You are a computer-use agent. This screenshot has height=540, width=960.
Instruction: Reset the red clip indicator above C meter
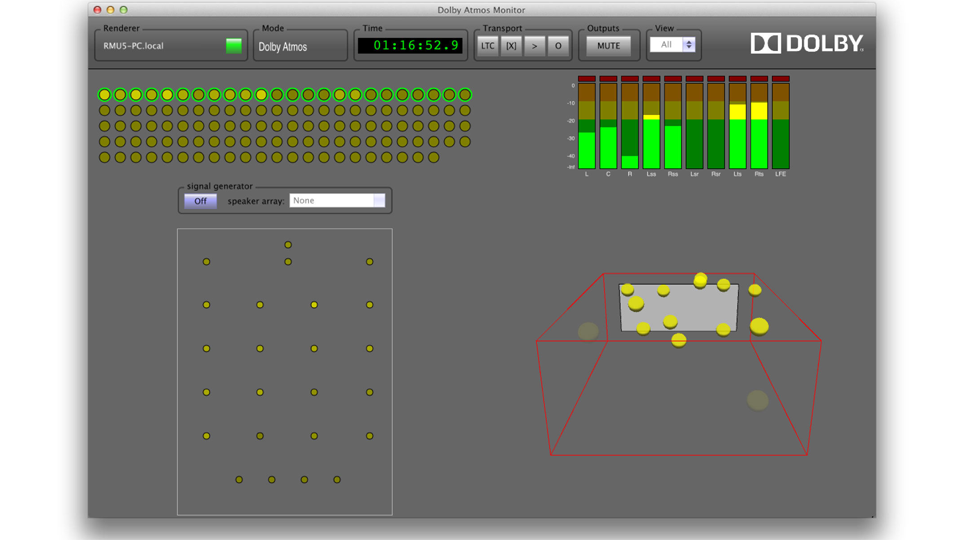608,79
